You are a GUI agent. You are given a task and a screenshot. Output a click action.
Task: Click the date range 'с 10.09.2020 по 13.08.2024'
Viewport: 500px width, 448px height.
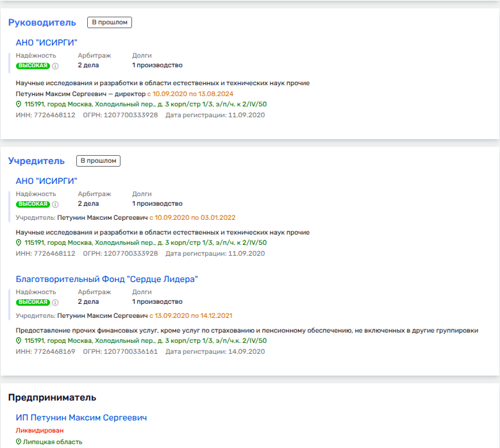(x=190, y=94)
